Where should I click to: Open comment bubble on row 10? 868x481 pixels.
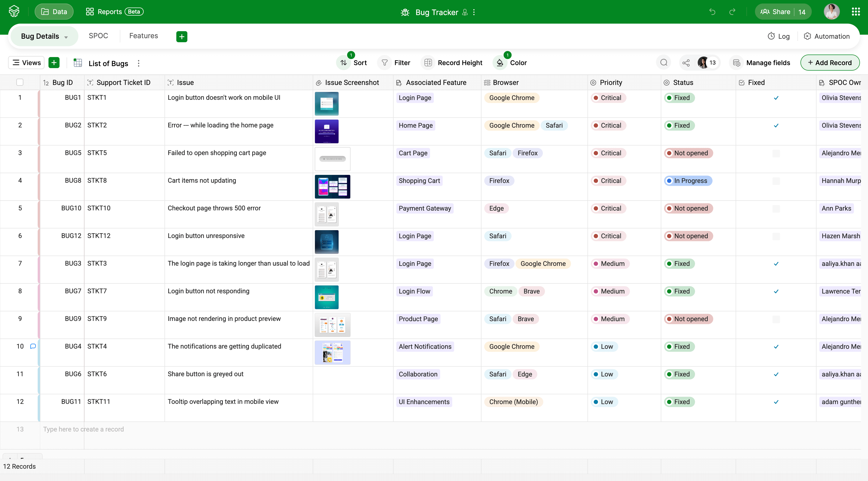tap(33, 346)
